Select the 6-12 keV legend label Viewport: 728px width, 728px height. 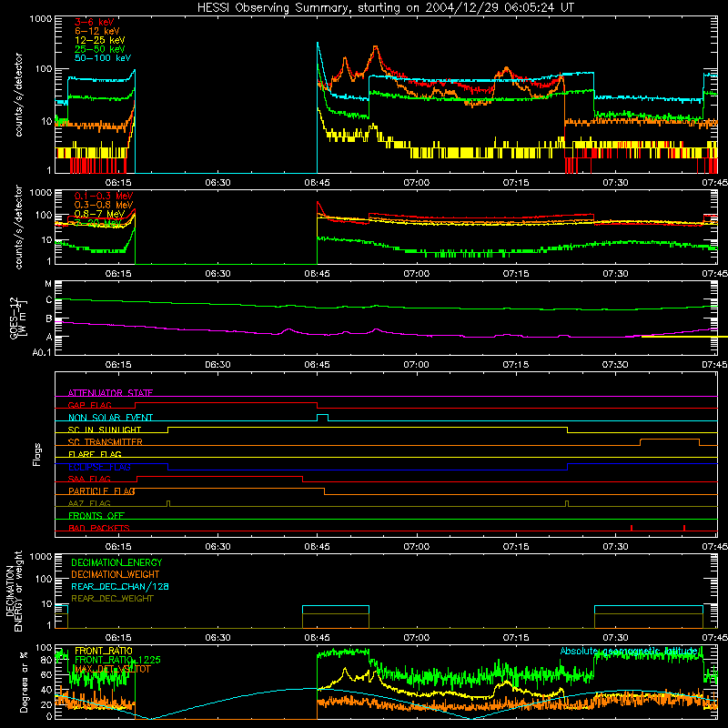[97, 31]
